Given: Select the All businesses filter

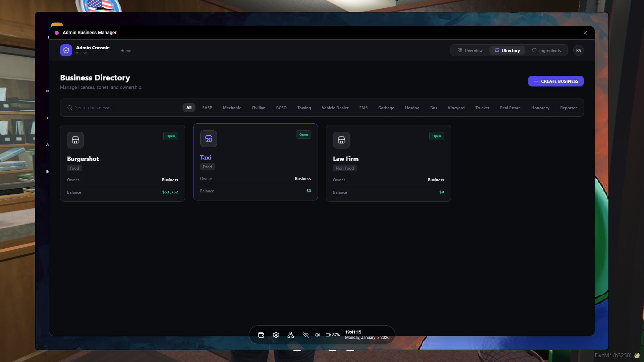Looking at the screenshot, I should (x=189, y=108).
